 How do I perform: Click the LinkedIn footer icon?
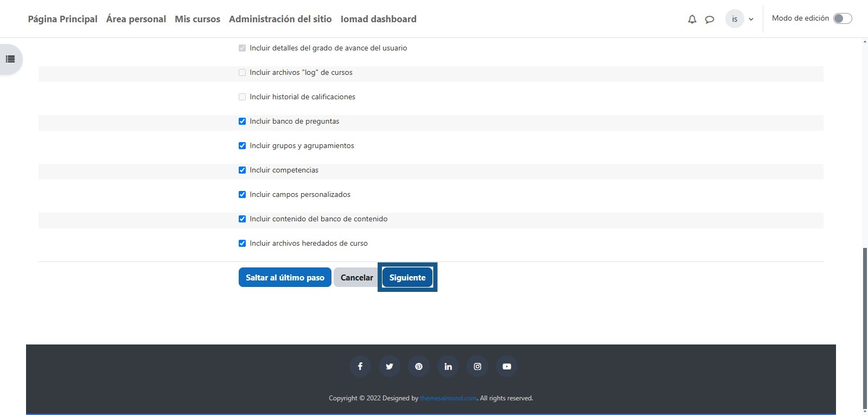(448, 366)
